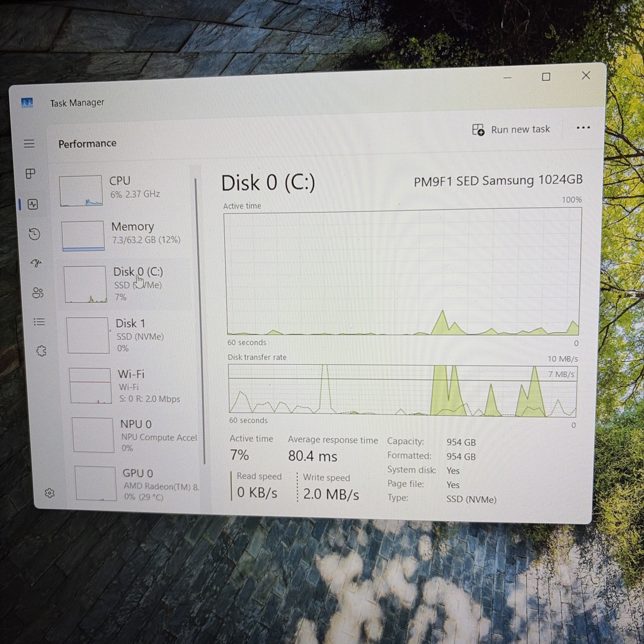This screenshot has width=644, height=644.
Task: Go to Processes page icon
Action: [x=31, y=173]
